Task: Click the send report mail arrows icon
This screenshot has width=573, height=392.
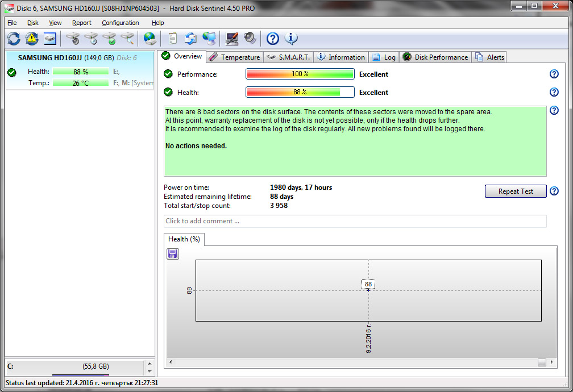Action: [190, 39]
